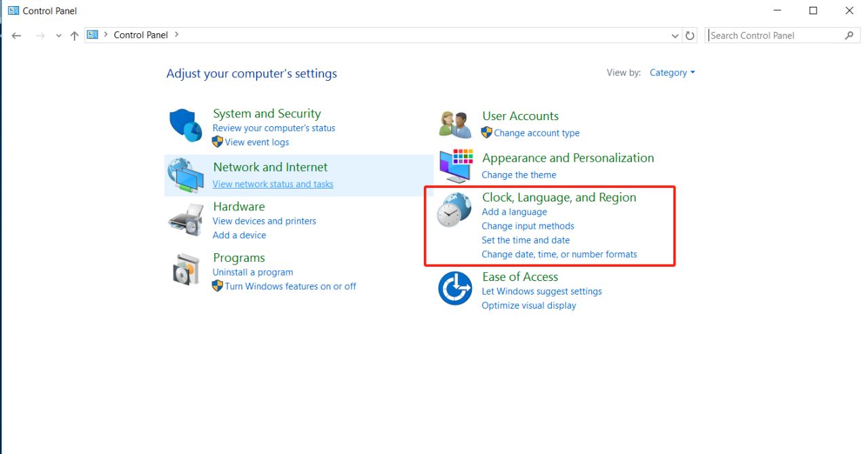Click the Up one level arrow
The width and height of the screenshot is (868, 454).
75,35
